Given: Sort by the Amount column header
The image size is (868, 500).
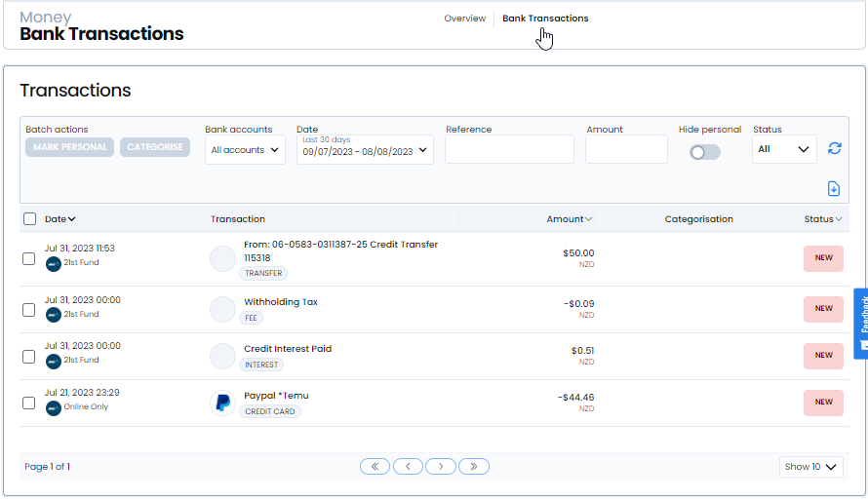Looking at the screenshot, I should pyautogui.click(x=569, y=219).
